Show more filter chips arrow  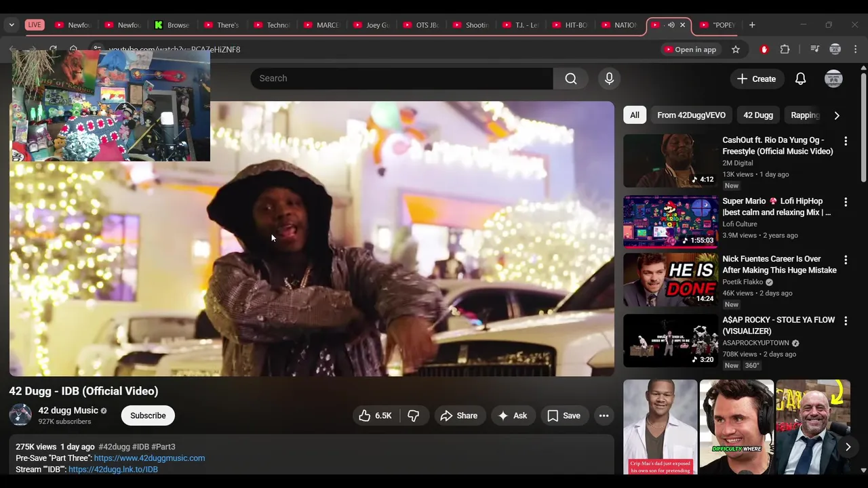click(837, 115)
